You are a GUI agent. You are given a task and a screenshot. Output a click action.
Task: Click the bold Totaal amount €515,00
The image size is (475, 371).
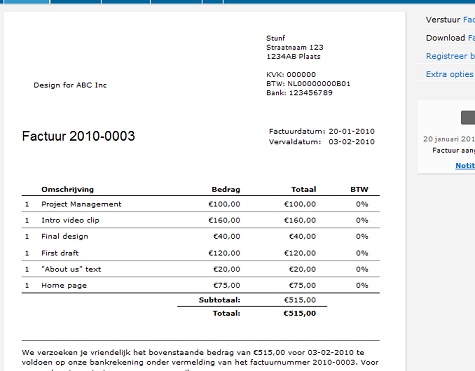(300, 313)
